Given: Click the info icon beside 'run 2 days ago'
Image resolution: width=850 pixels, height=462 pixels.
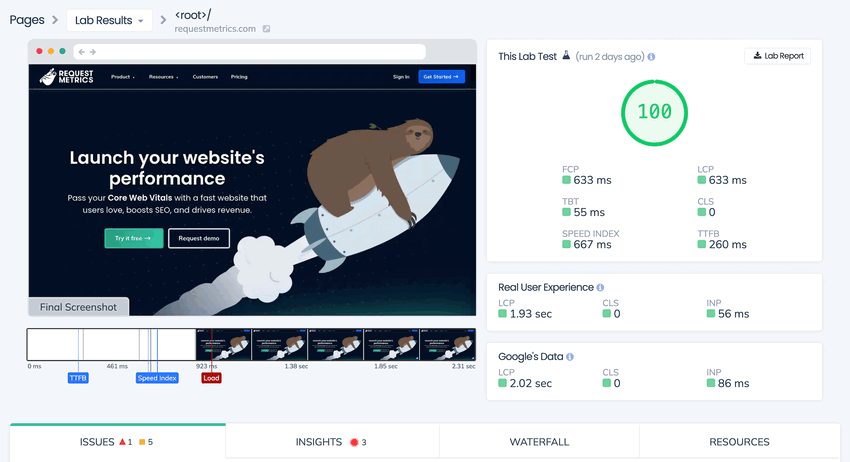Looking at the screenshot, I should click(x=651, y=56).
